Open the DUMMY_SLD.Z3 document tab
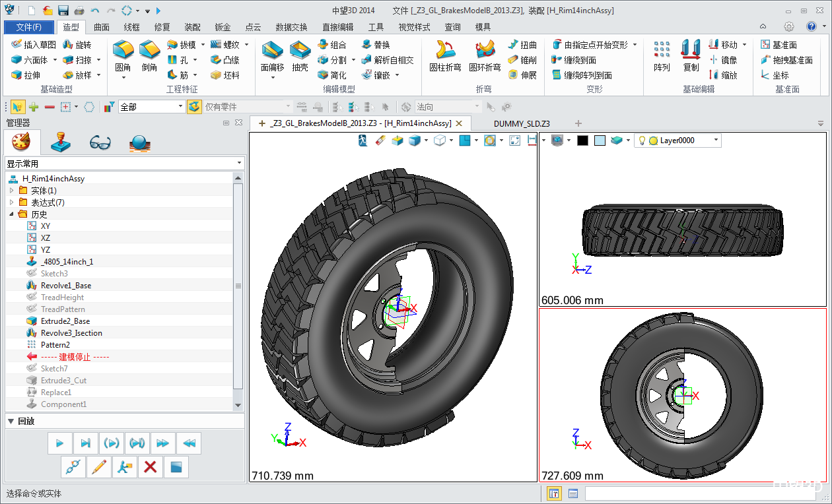The width and height of the screenshot is (832, 504). click(x=521, y=123)
